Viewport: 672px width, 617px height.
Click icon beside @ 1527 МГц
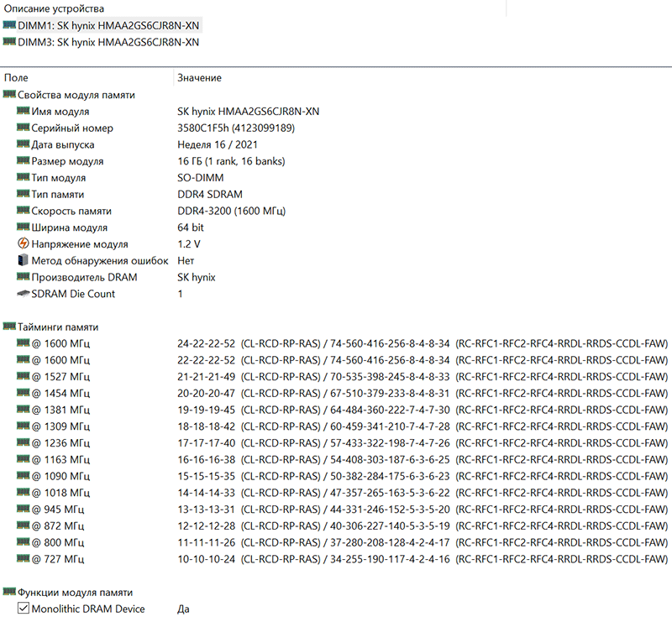pos(23,376)
